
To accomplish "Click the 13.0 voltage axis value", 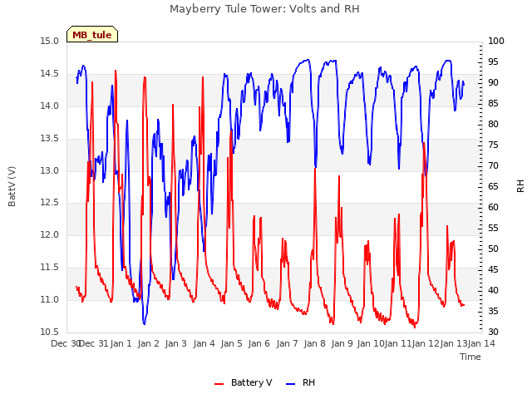I will (x=50, y=170).
